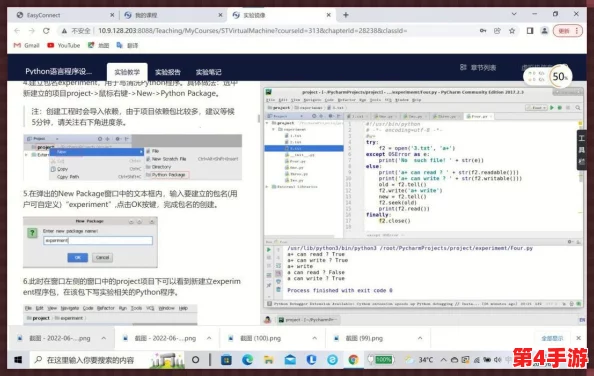Image resolution: width=594 pixels, height=376 pixels.
Task: Run program with green Run button in PyCharm toolbar
Action: pyautogui.click(x=552, y=108)
